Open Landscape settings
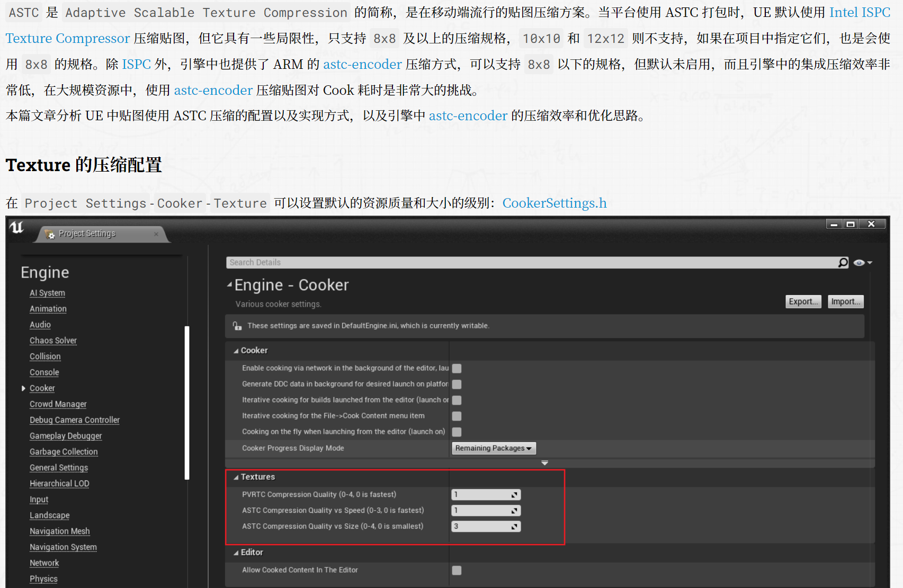 pyautogui.click(x=50, y=515)
